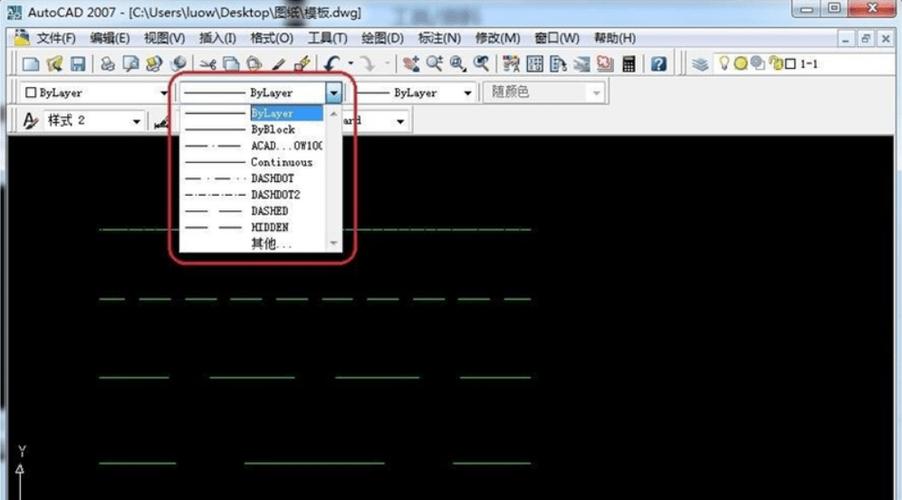Open the 绘图(D) menu
The width and height of the screenshot is (902, 500).
click(x=381, y=38)
